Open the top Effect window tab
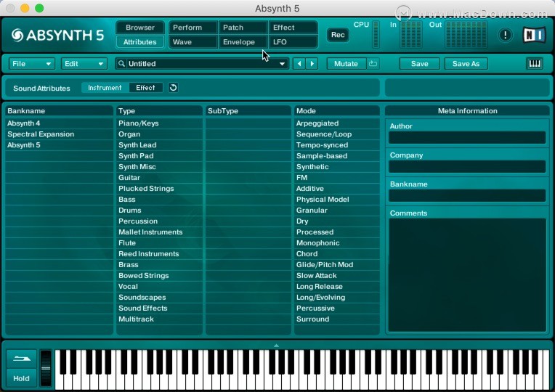 point(293,28)
